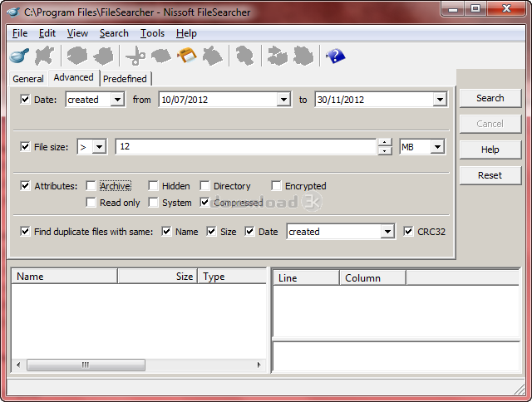Check the Archive attribute checkbox
Screen dimensions: 532x402
pyautogui.click(x=91, y=186)
